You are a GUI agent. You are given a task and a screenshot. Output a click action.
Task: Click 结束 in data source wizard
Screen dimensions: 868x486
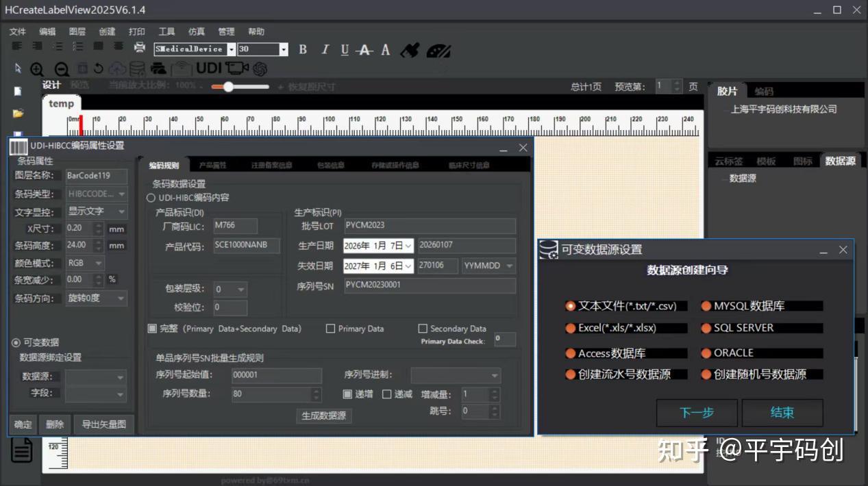tap(782, 413)
